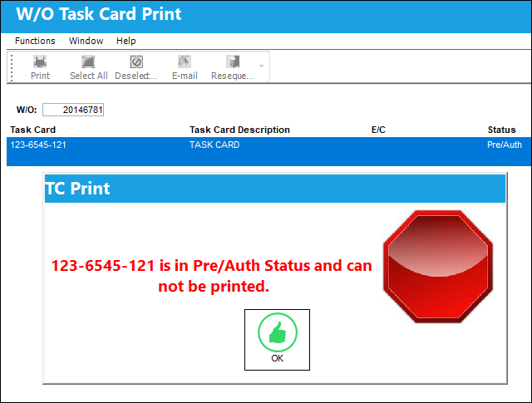Click the Status column header
Viewport: 532px width, 403px height.
pyautogui.click(x=501, y=130)
